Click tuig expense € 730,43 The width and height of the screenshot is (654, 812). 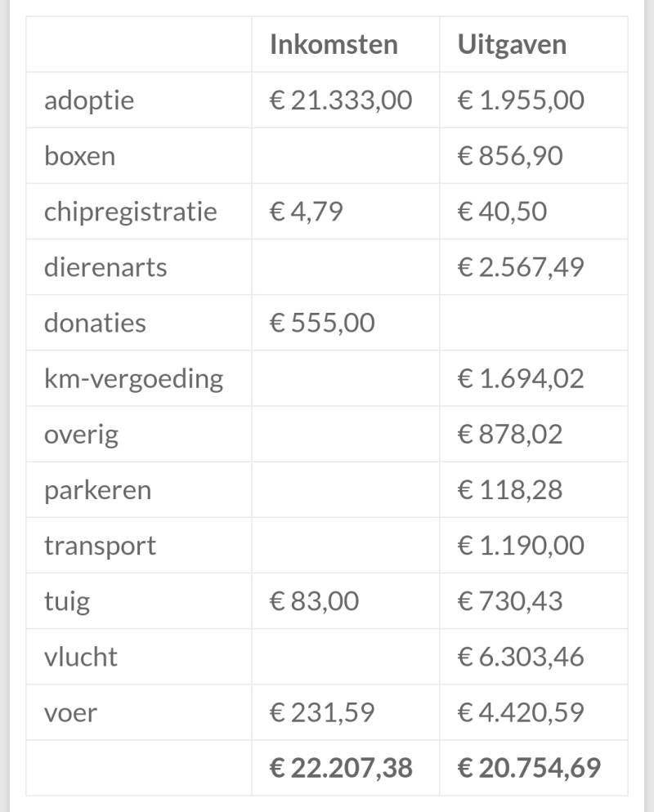click(510, 601)
